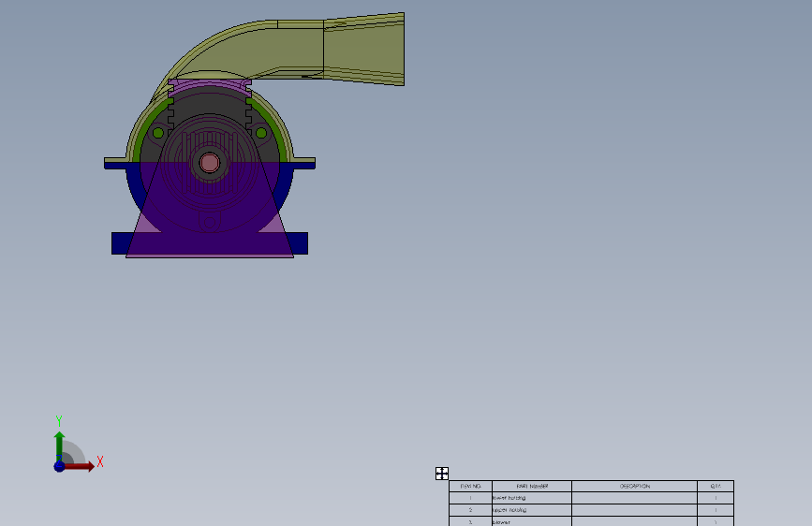The height and width of the screenshot is (526, 812).
Task: Select the DESCRIPTION column header
Action: (634, 486)
